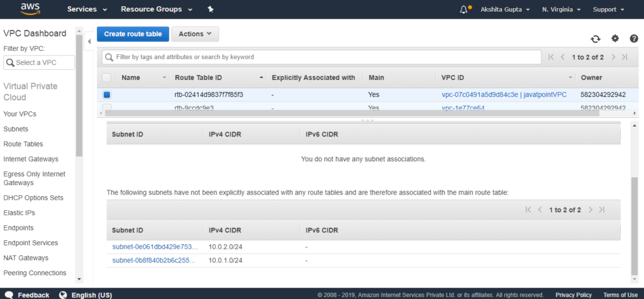Screen dimensions: 644x299
Task: Open the pin shortcuts icon in navbar
Action: [x=211, y=9]
